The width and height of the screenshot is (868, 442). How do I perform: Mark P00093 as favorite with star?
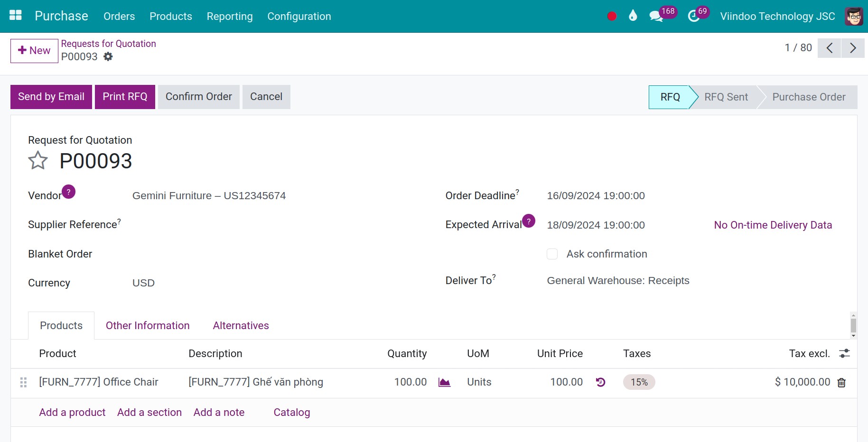38,161
